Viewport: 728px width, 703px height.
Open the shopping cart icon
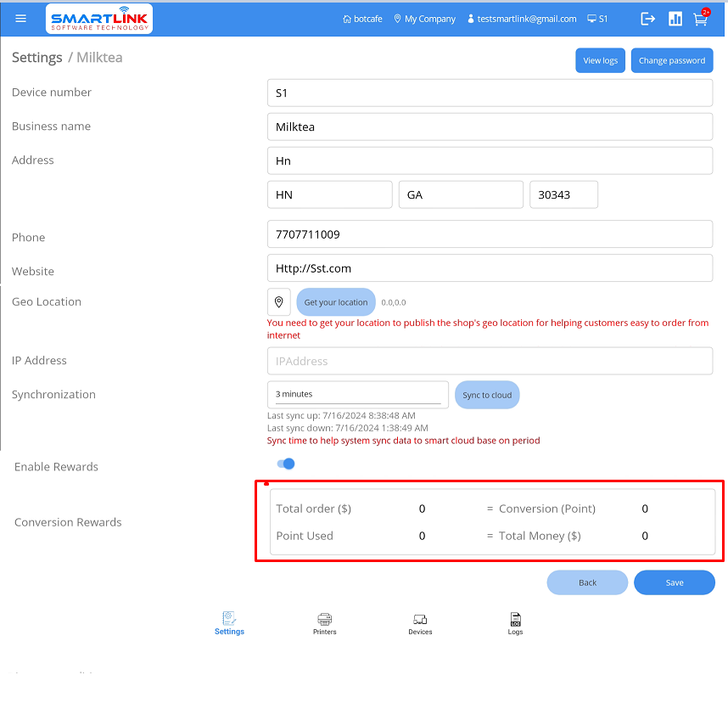tap(700, 19)
